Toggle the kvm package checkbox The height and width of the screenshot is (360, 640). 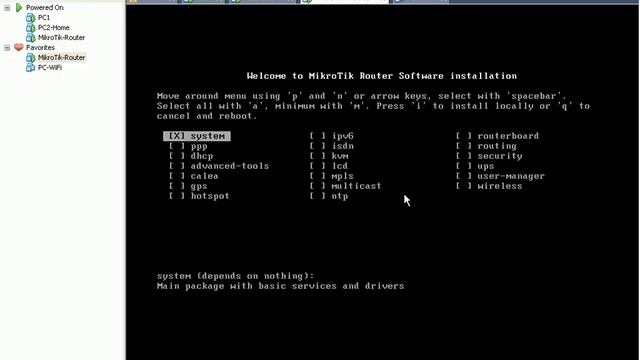coord(318,156)
